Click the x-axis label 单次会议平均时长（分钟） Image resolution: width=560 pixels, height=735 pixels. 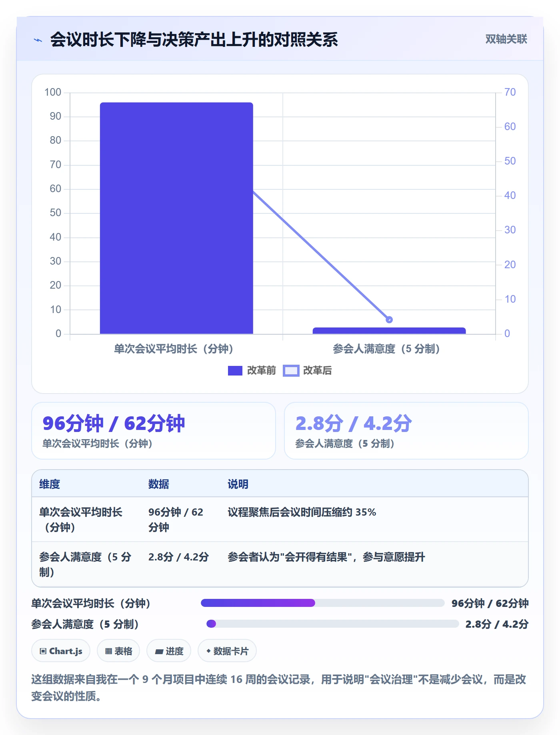click(x=174, y=349)
